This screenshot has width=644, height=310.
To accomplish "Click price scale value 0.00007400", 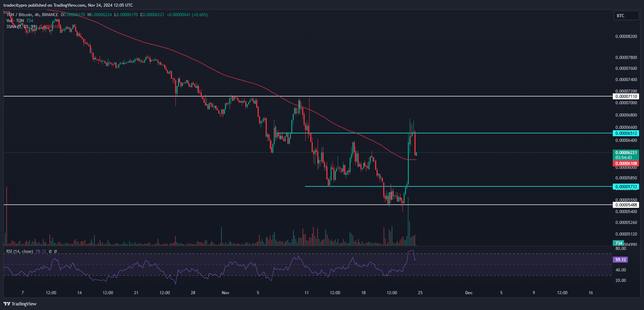I will 626,80.
